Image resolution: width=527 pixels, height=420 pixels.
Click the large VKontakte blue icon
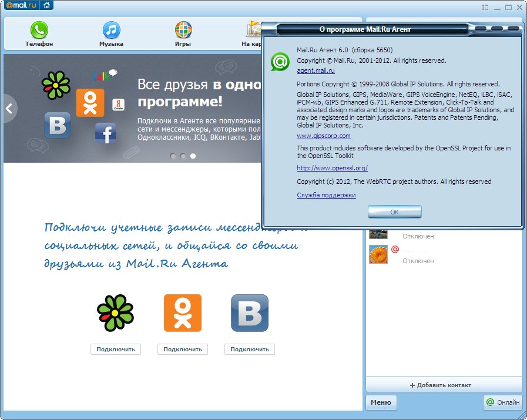click(x=249, y=313)
